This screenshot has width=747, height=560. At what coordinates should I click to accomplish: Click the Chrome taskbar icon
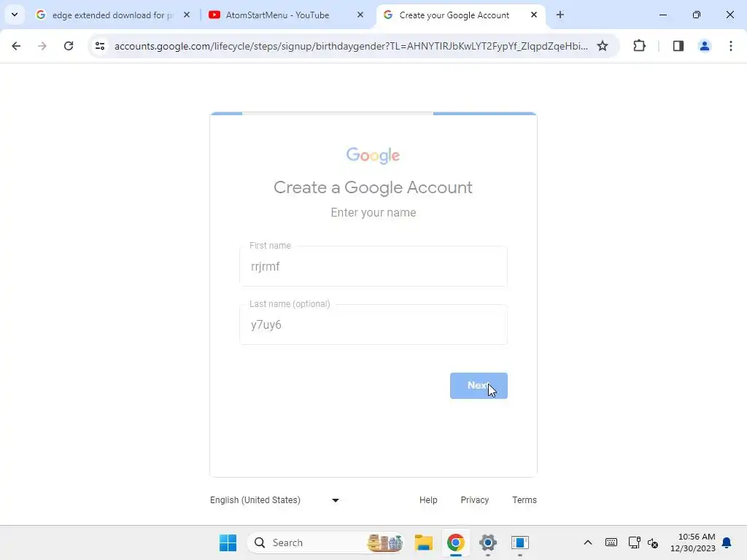click(456, 542)
